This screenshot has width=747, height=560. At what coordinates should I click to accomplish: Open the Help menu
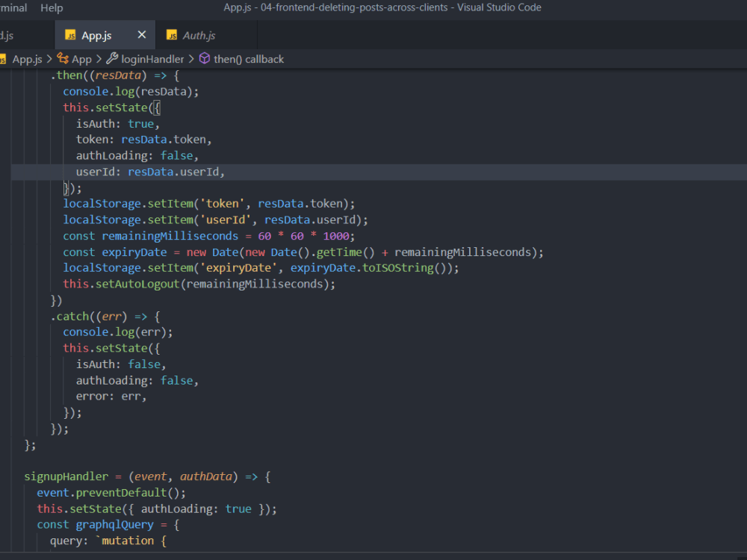point(52,7)
